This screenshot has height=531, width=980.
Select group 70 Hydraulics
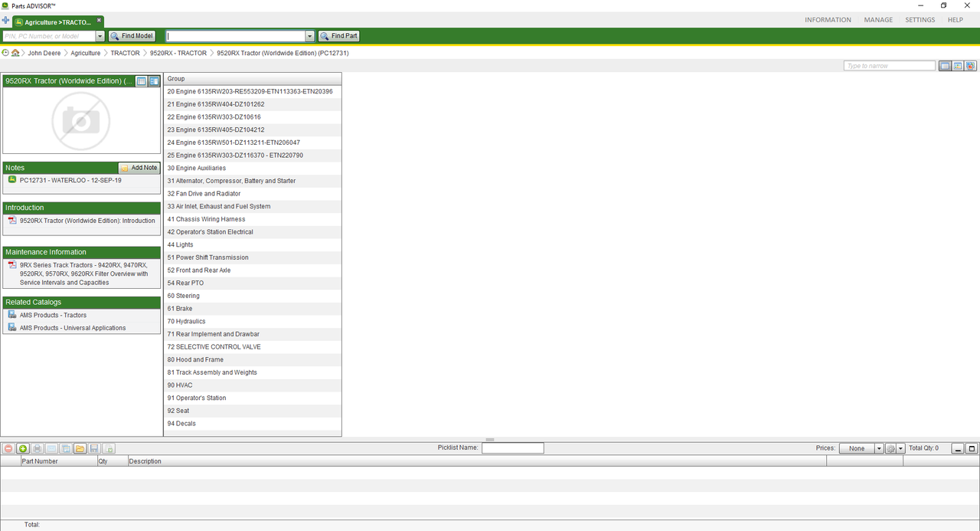tap(253, 321)
